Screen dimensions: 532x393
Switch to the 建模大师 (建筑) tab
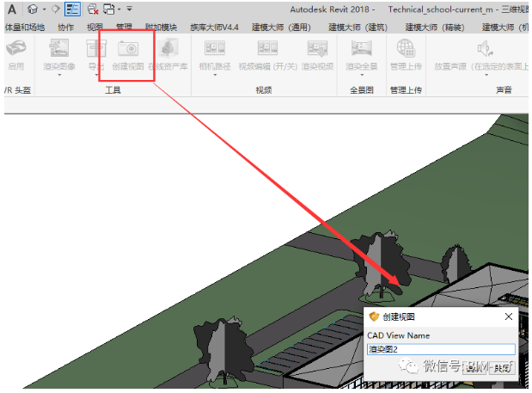coord(358,28)
